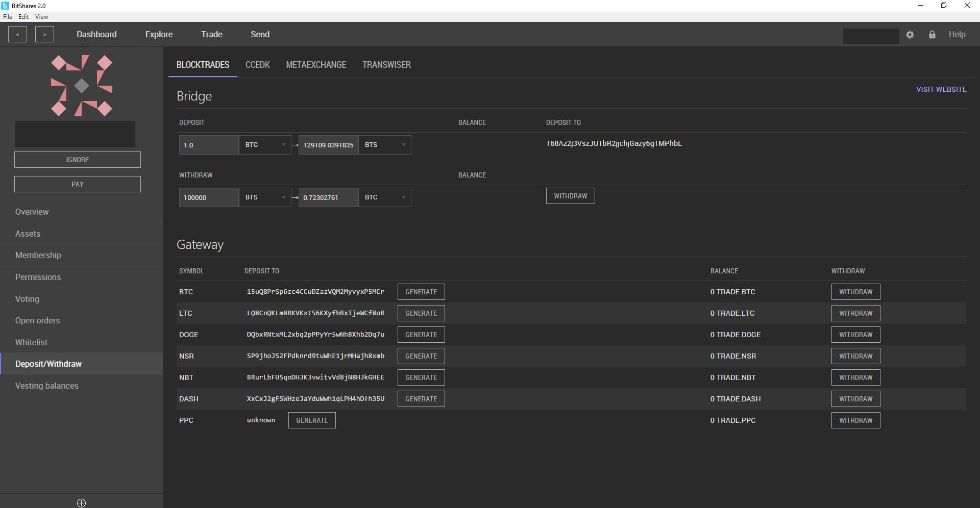Switch to the TRANSWISER tab

pyautogui.click(x=386, y=65)
